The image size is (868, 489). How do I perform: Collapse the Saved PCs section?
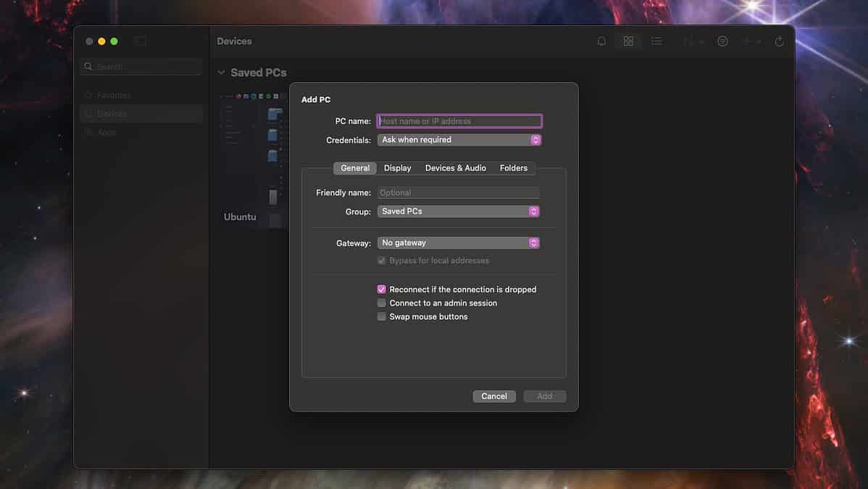(x=220, y=72)
